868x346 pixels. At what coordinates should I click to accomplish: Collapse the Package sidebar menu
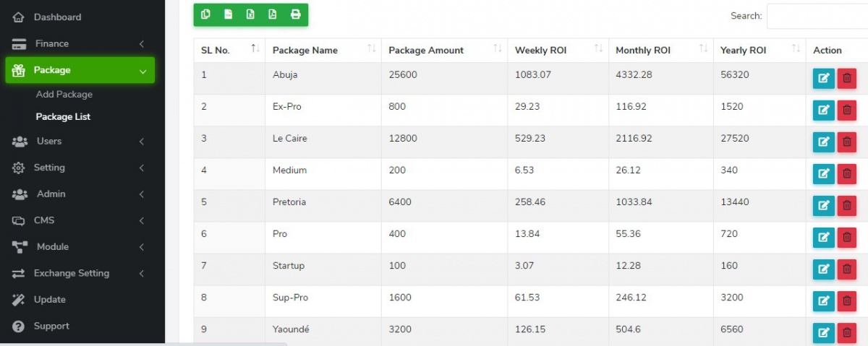(x=80, y=70)
